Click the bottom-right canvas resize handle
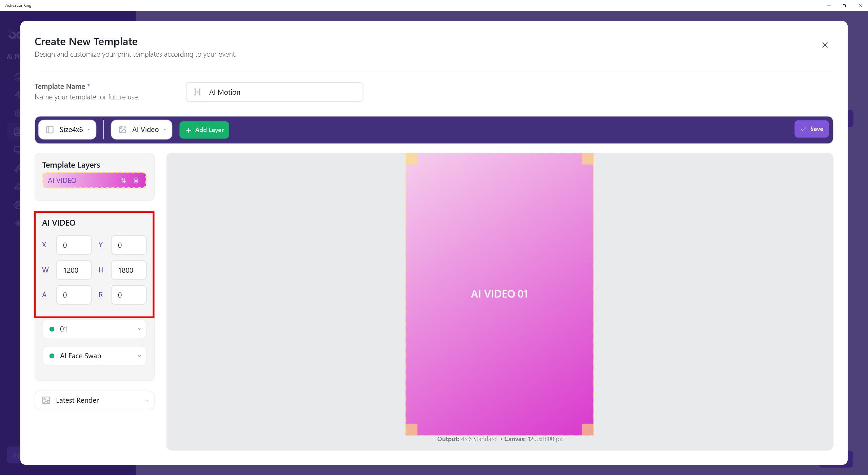868x475 pixels. click(x=587, y=429)
